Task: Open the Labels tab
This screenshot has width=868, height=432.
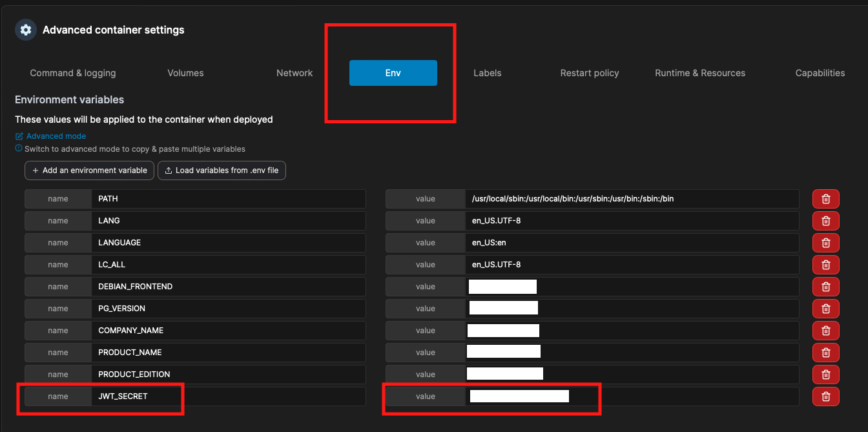Action: coord(488,73)
